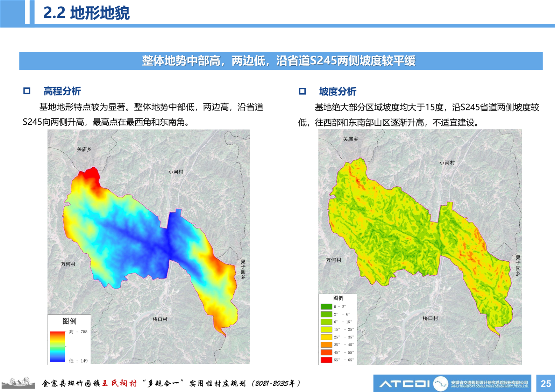Click the 图例 title of the slope legend

tap(338, 298)
